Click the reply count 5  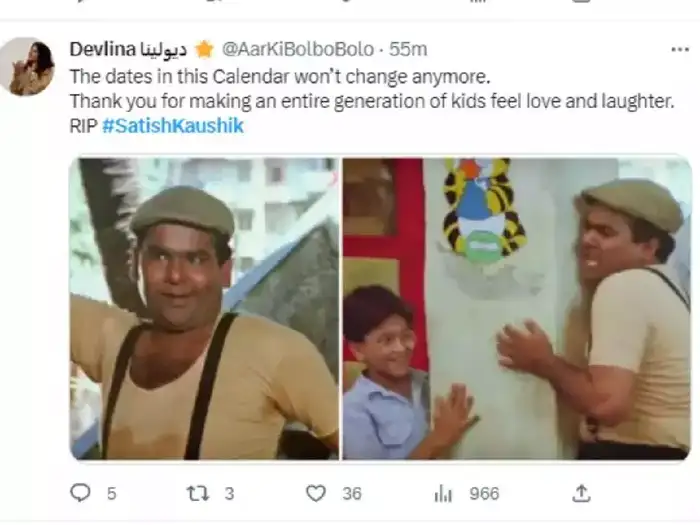(111, 493)
